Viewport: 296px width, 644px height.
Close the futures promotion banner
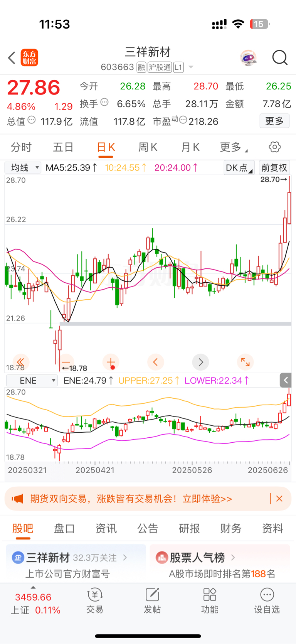(279, 499)
